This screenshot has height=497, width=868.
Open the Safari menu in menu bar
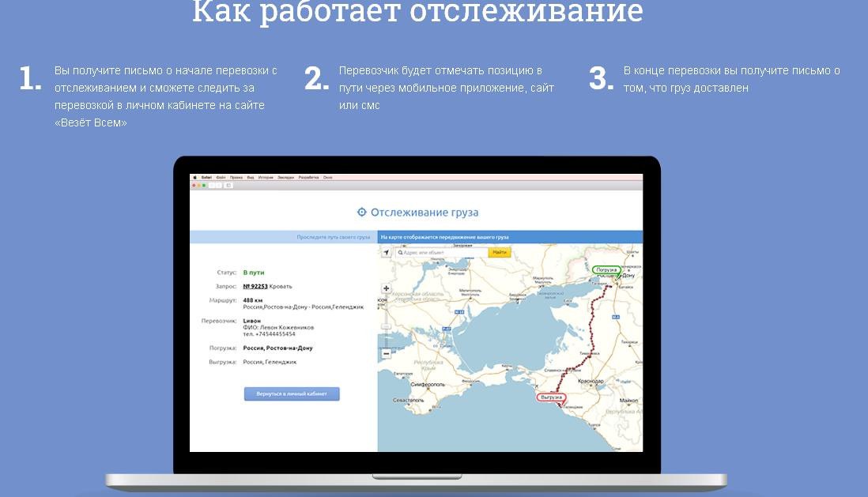pyautogui.click(x=206, y=178)
